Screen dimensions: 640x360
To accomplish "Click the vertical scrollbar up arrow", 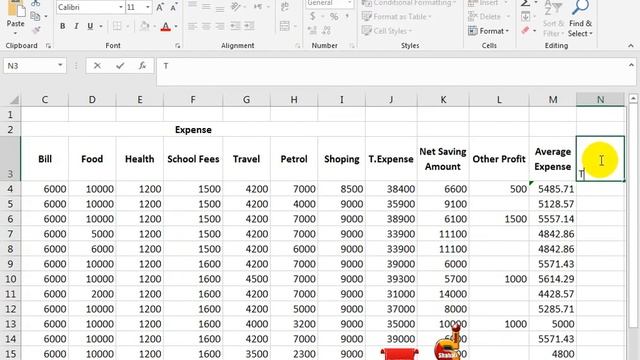I will (x=633, y=98).
